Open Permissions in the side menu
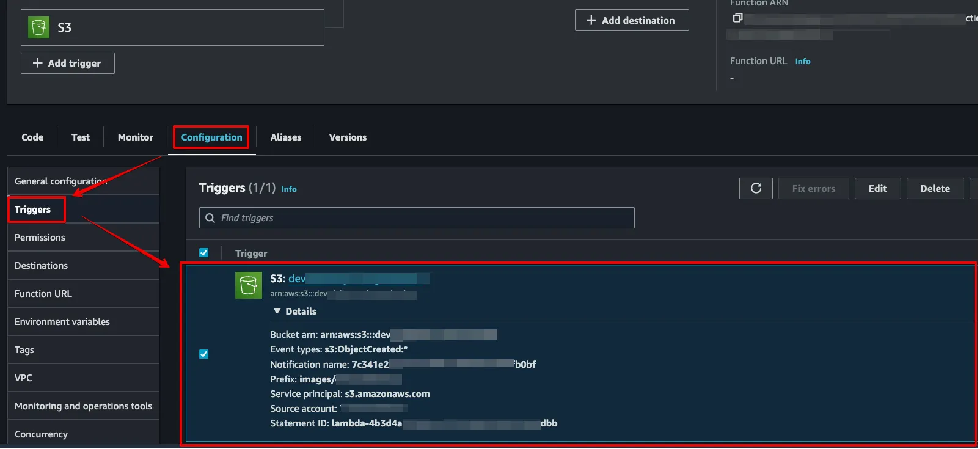The height and width of the screenshot is (449, 980). [x=83, y=238]
